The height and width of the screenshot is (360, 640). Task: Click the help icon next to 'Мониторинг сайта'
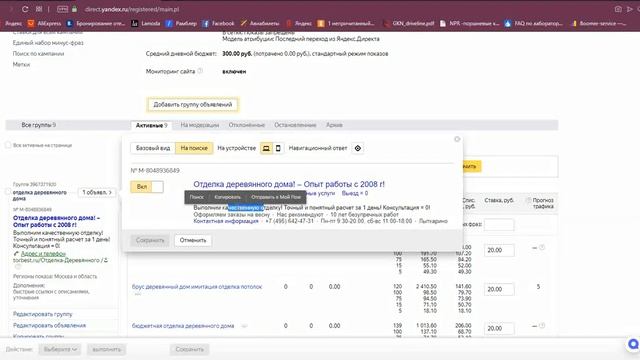click(x=200, y=71)
